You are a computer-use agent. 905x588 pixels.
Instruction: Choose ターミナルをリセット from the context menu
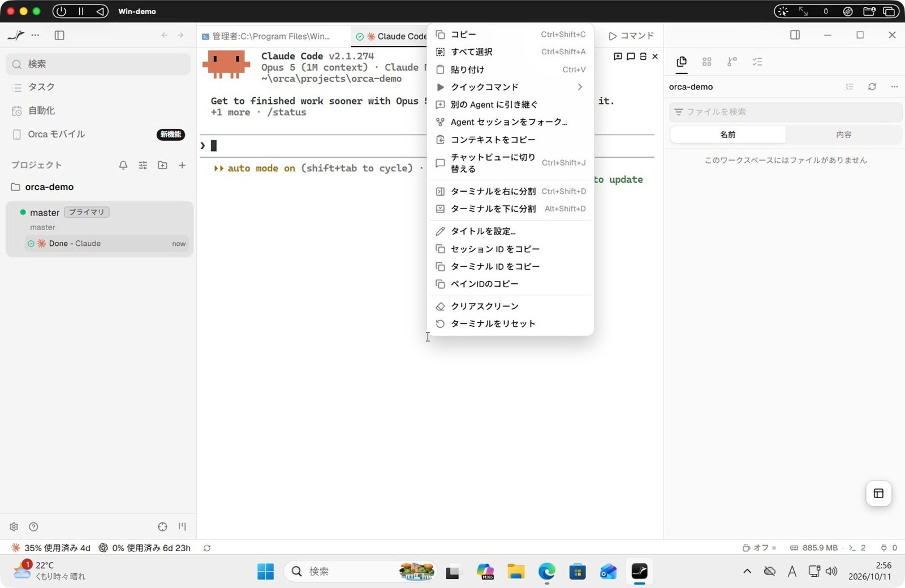coord(510,324)
